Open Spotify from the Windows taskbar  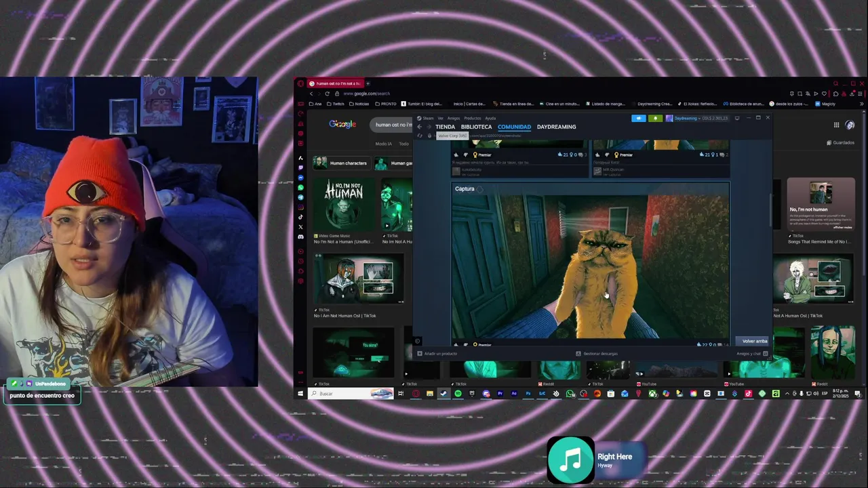458,394
